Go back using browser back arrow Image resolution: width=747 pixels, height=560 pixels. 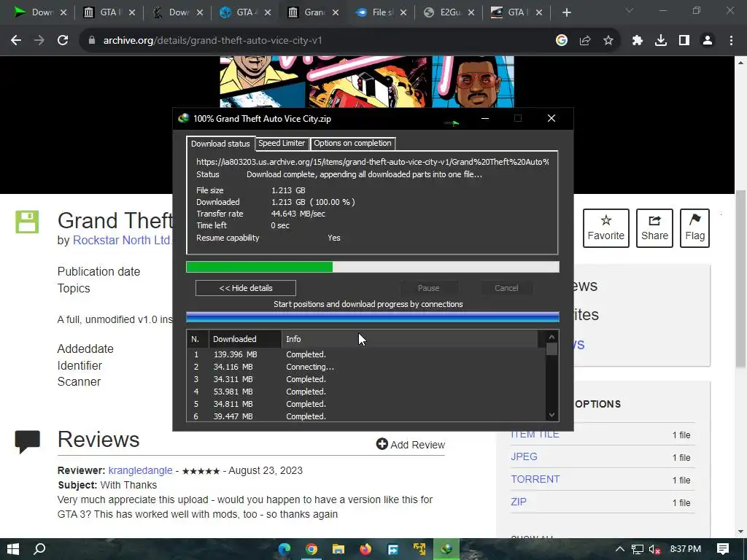16,41
